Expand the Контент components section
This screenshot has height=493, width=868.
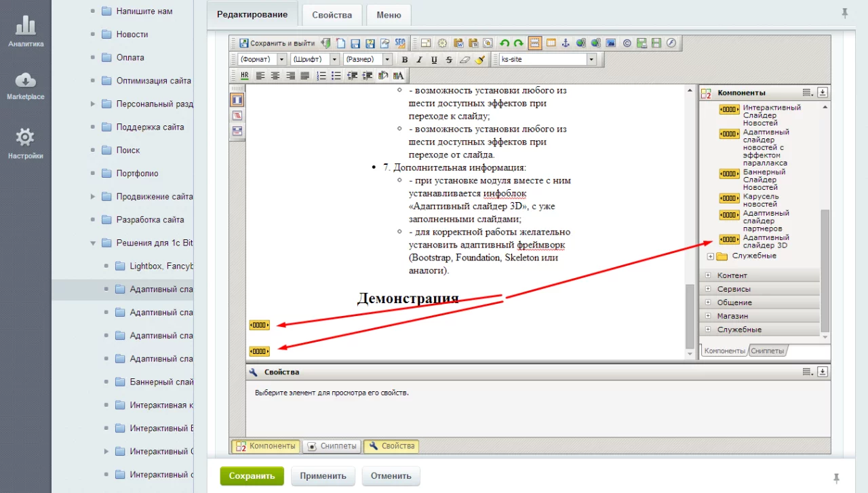pyautogui.click(x=732, y=275)
